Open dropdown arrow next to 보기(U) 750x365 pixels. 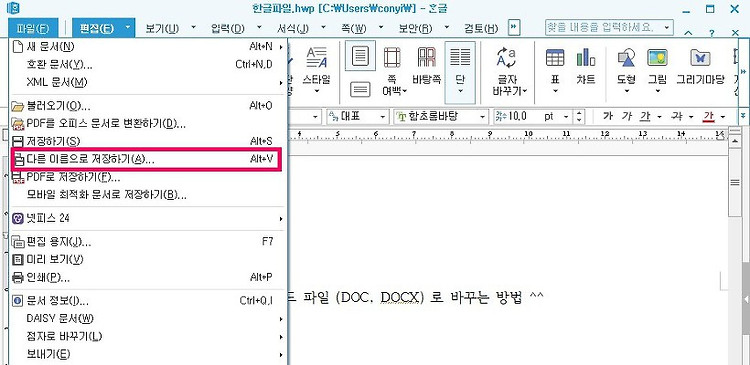194,27
